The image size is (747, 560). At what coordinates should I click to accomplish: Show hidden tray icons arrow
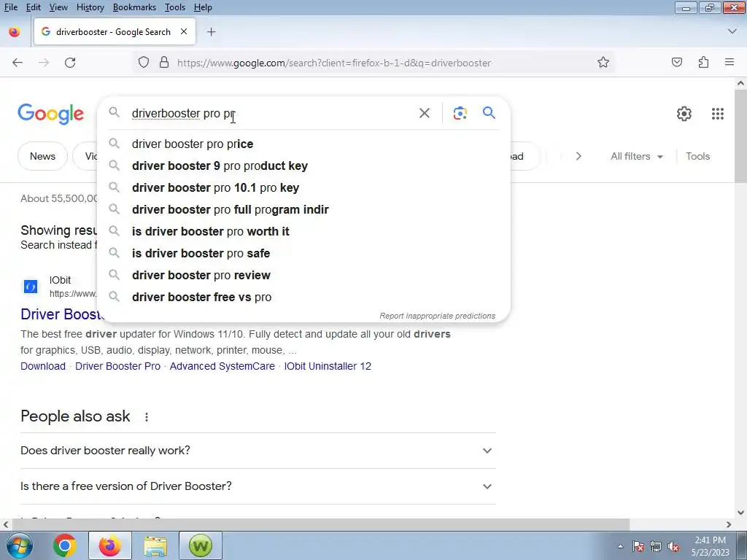(x=620, y=547)
